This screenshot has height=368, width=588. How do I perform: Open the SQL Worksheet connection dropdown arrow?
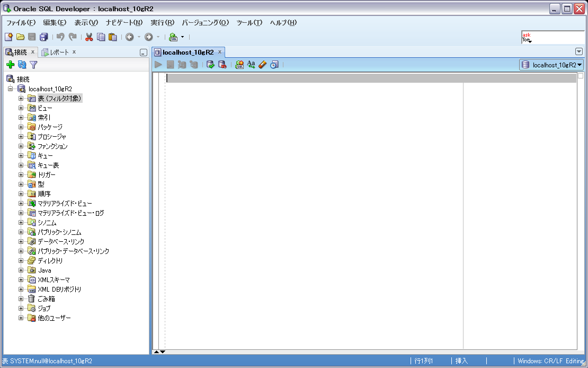tap(183, 37)
